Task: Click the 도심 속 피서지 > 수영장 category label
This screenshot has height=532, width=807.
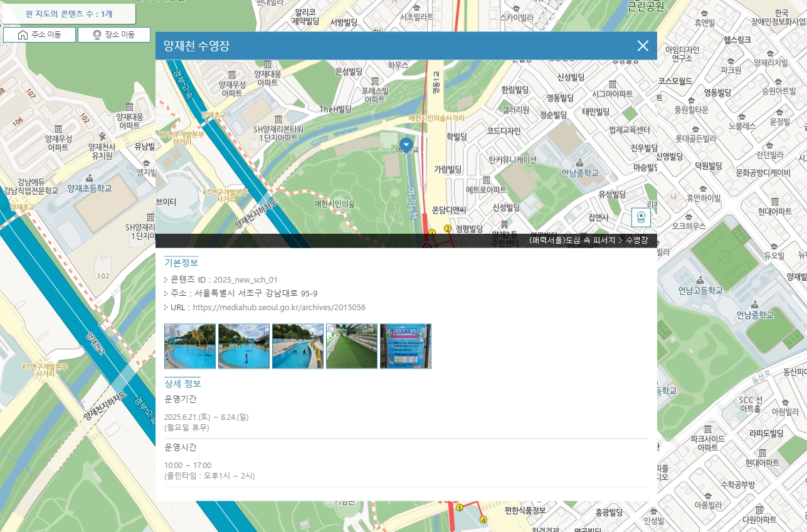Action: coord(588,241)
